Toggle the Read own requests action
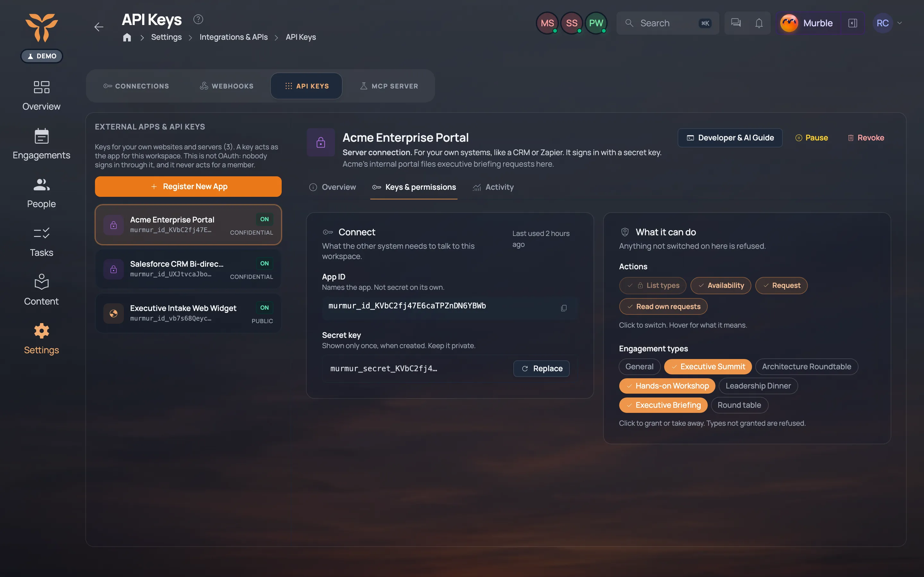Viewport: 924px width, 577px height. pyautogui.click(x=663, y=306)
